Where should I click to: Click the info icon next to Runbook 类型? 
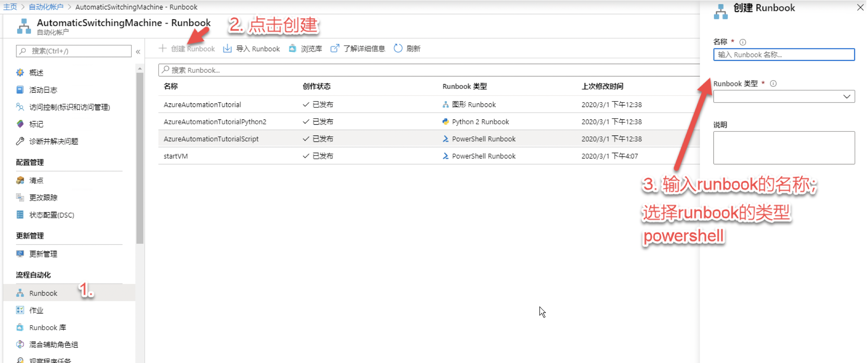pyautogui.click(x=773, y=84)
